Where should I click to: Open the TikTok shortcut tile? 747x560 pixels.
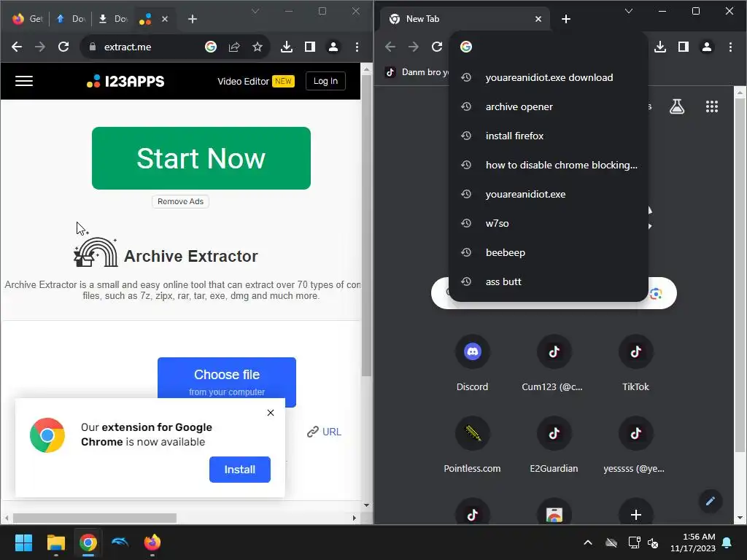635,365
